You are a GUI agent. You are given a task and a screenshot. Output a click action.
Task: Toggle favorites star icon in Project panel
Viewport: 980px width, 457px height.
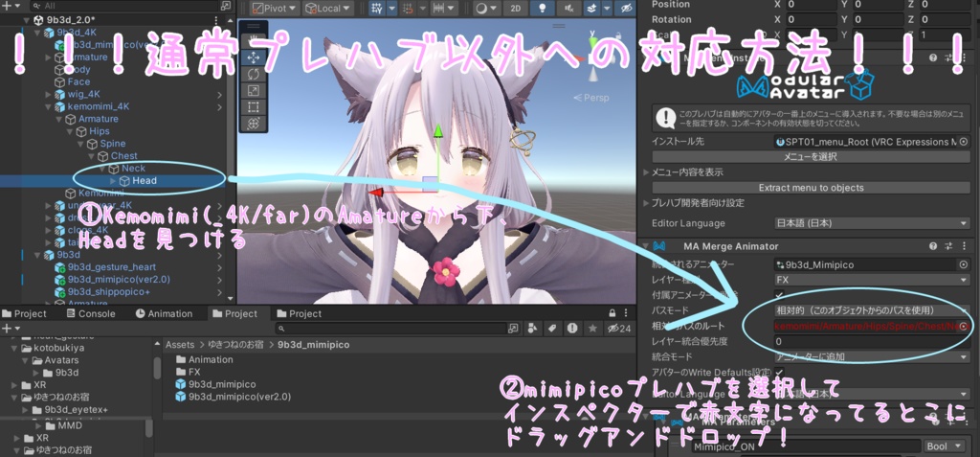tap(592, 328)
